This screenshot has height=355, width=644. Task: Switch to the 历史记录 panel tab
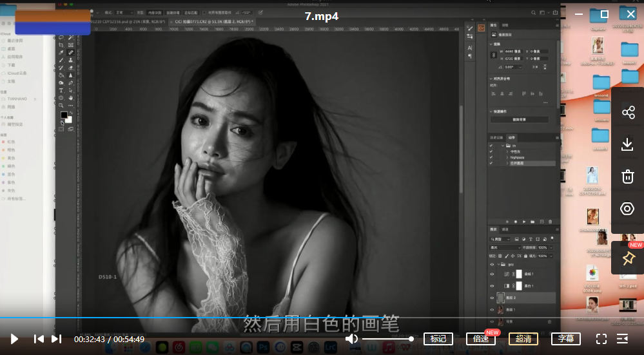496,138
